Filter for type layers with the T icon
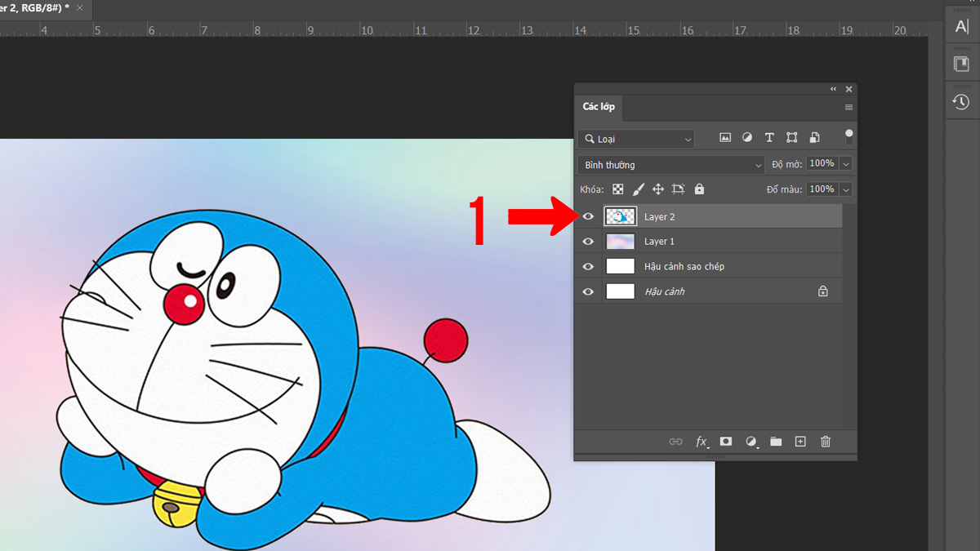980x551 pixels. (769, 138)
